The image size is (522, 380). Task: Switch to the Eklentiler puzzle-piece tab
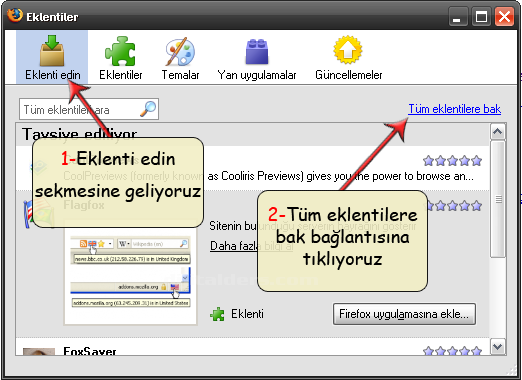[x=121, y=57]
